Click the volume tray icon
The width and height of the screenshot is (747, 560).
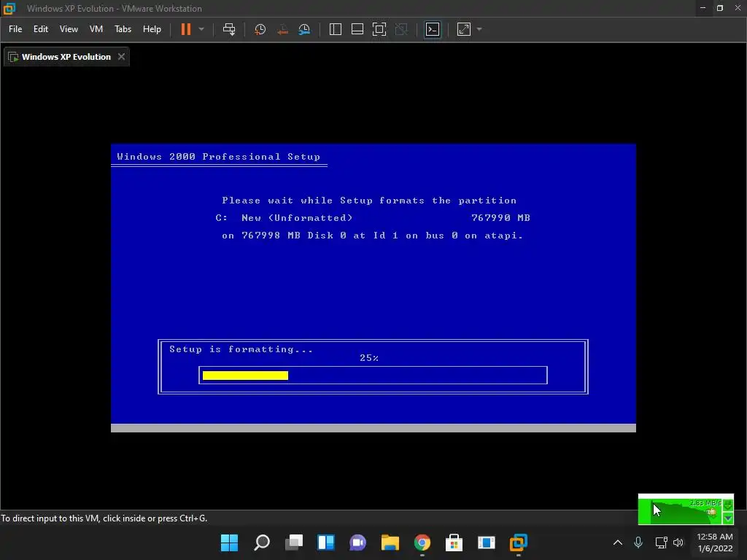pyautogui.click(x=678, y=542)
